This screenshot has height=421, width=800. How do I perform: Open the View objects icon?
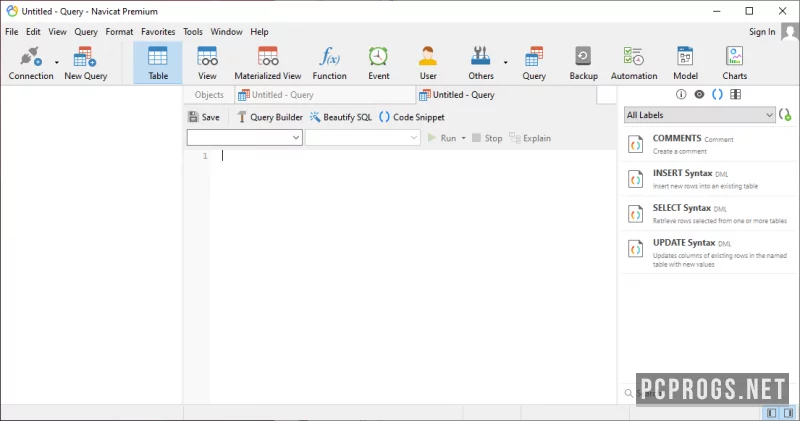tap(207, 63)
